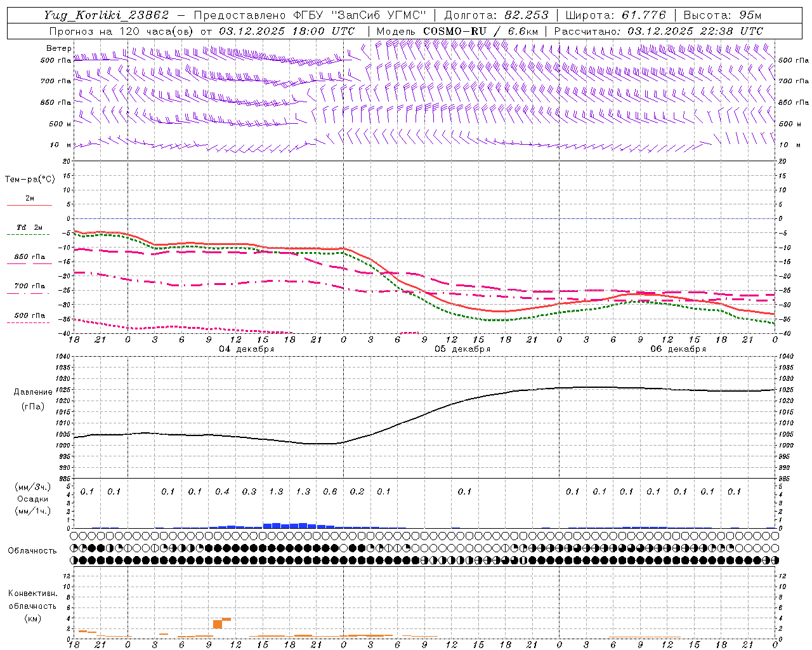Image resolution: width=812 pixels, height=650 pixels.
Task: Click the latitude value 61.776
Action: (x=644, y=15)
